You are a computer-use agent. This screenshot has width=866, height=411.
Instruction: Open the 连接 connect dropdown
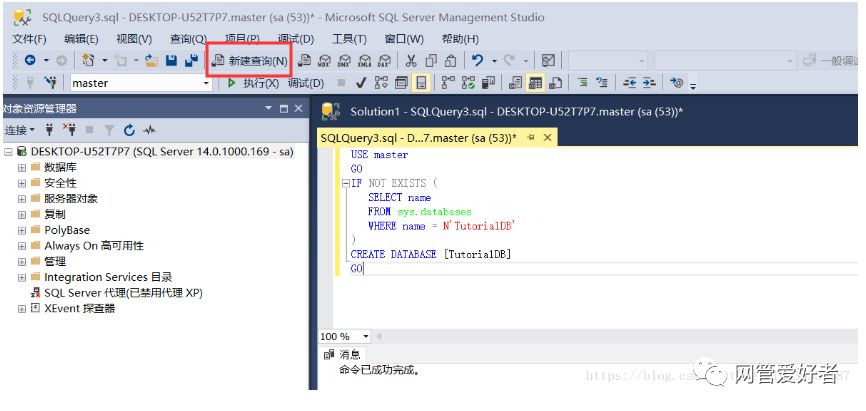tap(19, 130)
